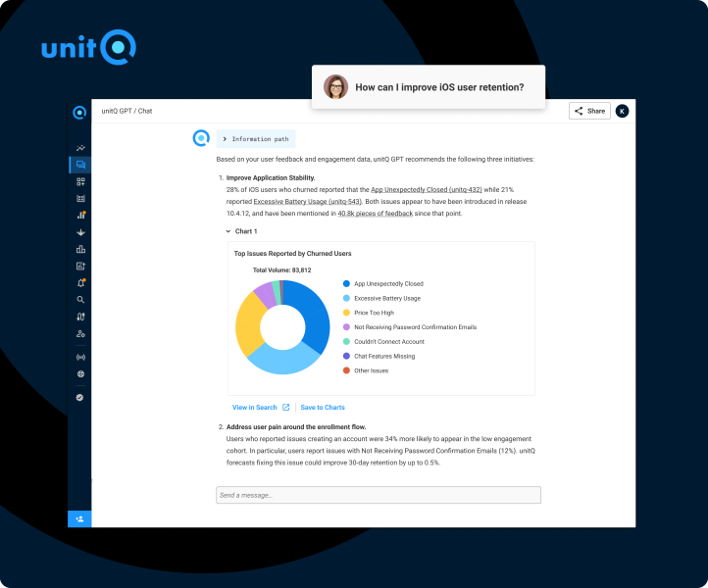
Task: Click the 'Other Issues' legend label
Action: tap(371, 370)
